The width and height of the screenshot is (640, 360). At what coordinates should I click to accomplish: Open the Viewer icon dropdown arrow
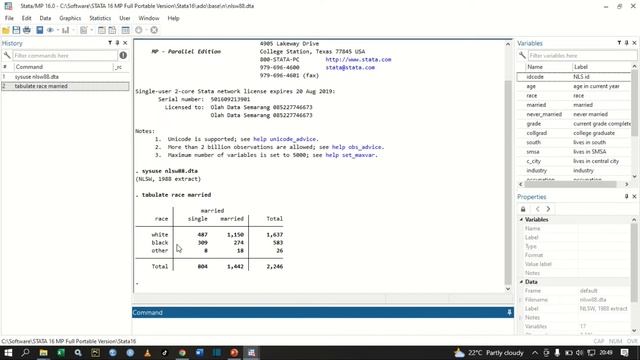pyautogui.click(x=58, y=30)
